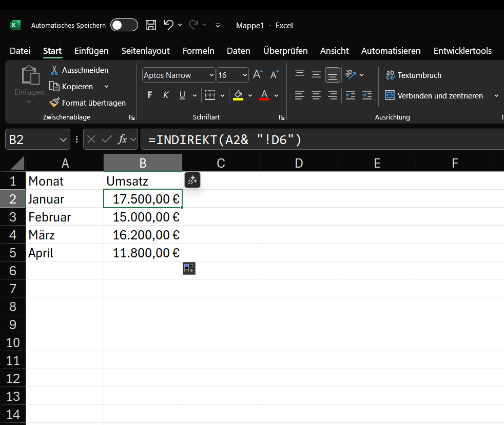Click Verbinden und zentrieren button

[x=434, y=96]
